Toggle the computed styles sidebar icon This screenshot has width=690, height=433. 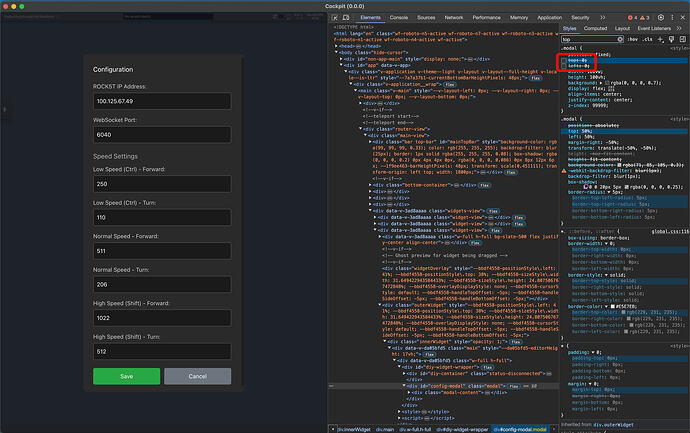(x=683, y=39)
